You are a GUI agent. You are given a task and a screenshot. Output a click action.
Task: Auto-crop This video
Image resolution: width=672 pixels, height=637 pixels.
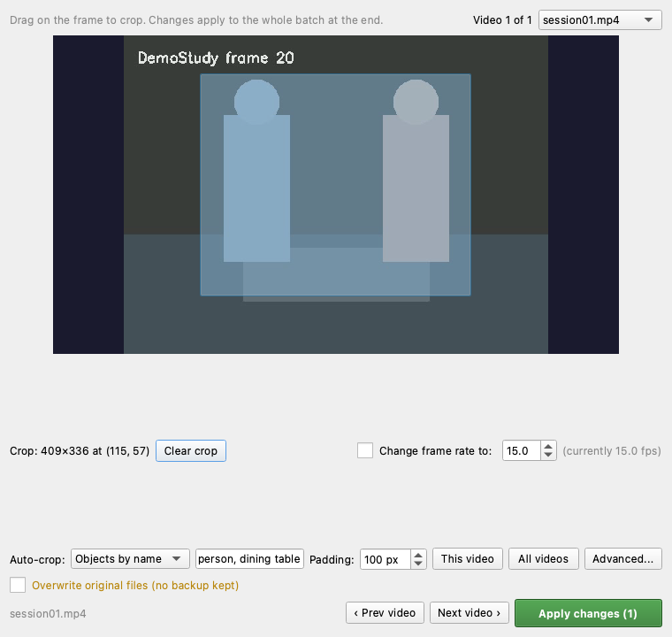pos(468,559)
